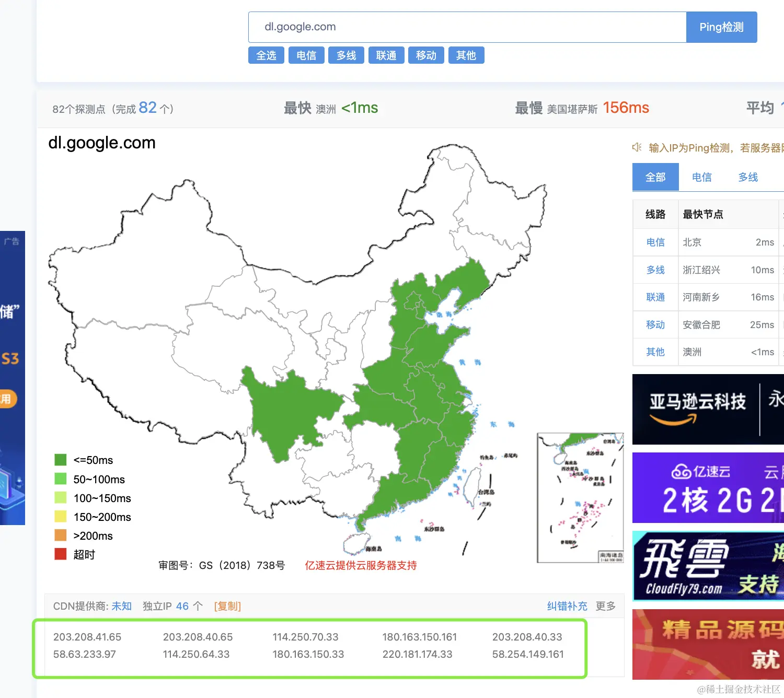
Task: Open the 亿速云 2核2G ad banner
Action: [x=708, y=487]
